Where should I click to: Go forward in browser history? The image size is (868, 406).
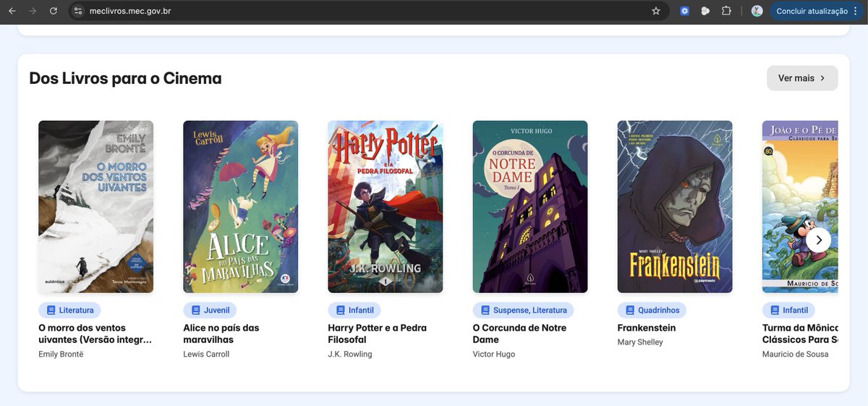pos(33,11)
